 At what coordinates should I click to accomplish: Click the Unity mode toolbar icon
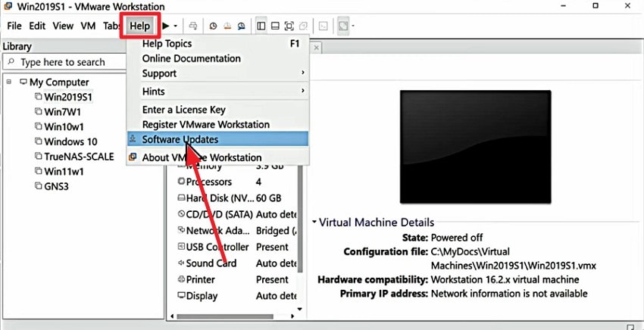point(303,26)
